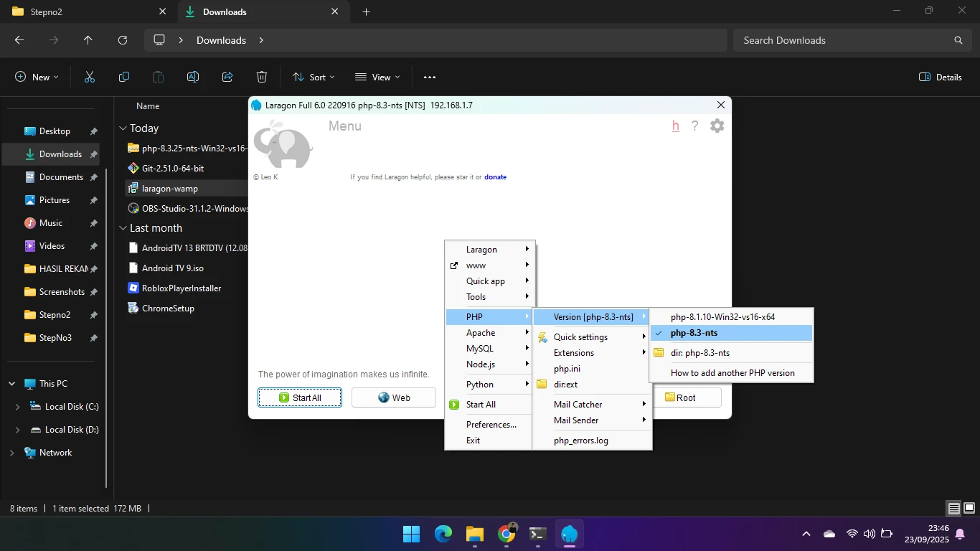Open the Sort dropdown

pos(314,77)
